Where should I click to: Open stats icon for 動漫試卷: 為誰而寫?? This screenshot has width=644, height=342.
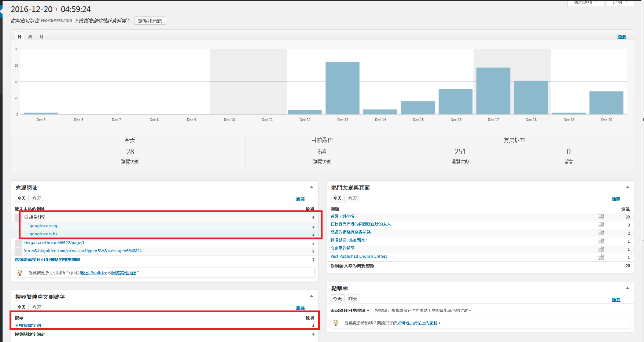601,241
